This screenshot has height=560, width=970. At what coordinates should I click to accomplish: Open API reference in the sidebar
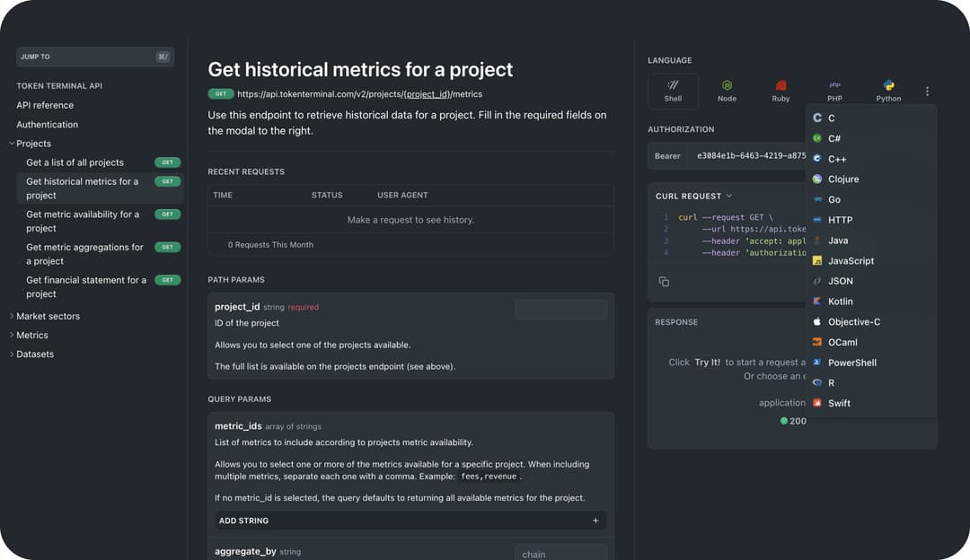coord(45,105)
